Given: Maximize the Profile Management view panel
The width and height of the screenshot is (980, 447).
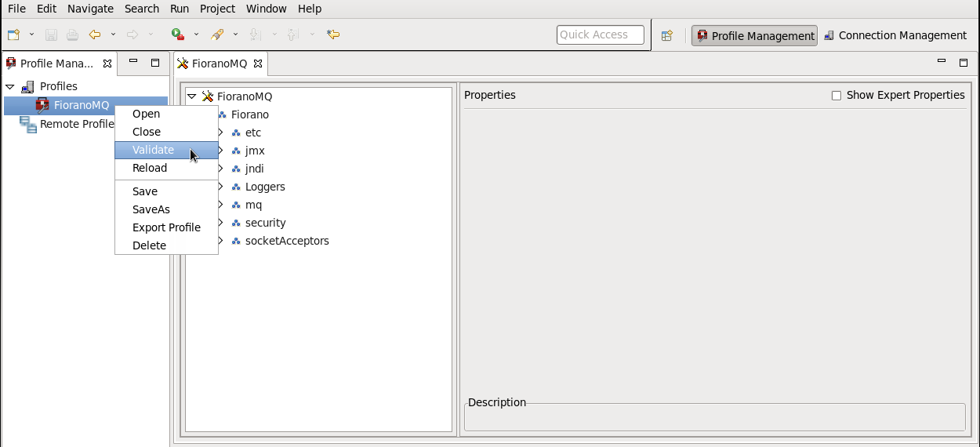Looking at the screenshot, I should click(x=155, y=63).
